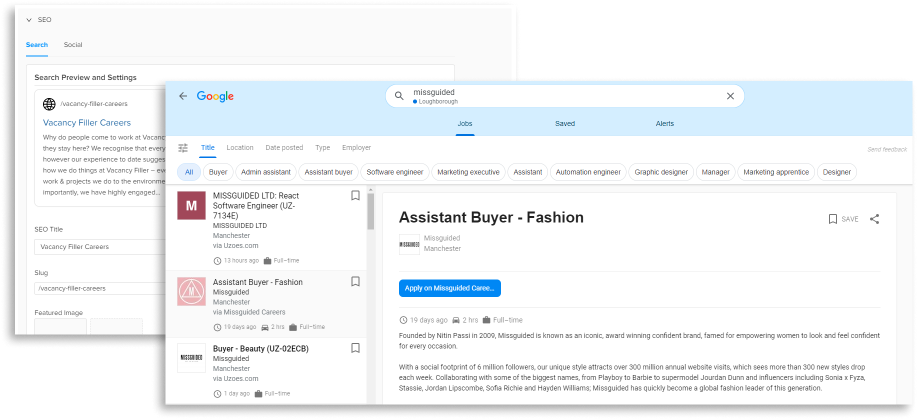Open the Employer filter
The height and width of the screenshot is (420, 918).
point(357,148)
